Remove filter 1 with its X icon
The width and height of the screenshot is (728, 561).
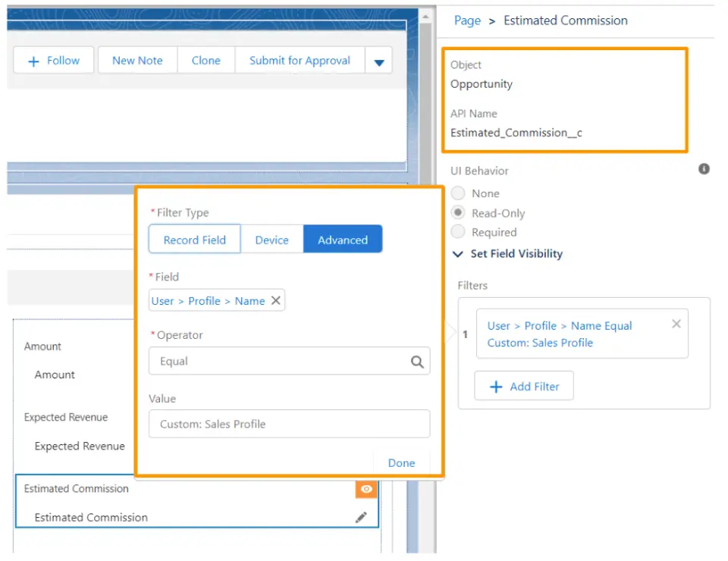tap(676, 324)
